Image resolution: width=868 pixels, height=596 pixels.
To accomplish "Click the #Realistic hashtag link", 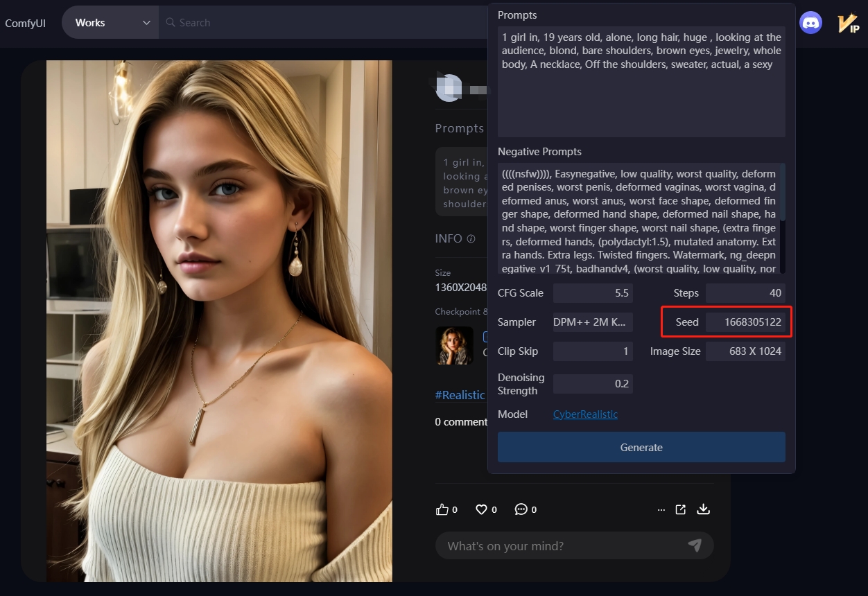I will [x=460, y=395].
